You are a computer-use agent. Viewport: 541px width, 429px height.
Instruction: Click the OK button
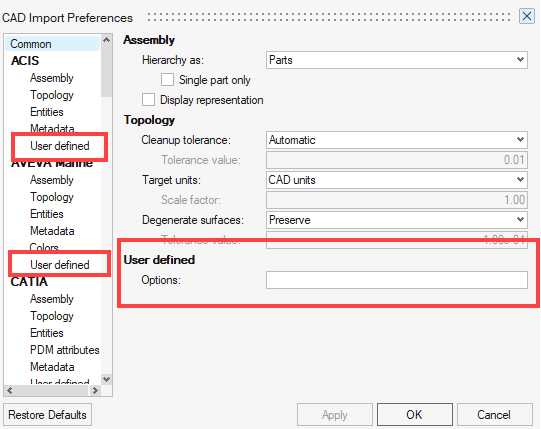tap(414, 415)
